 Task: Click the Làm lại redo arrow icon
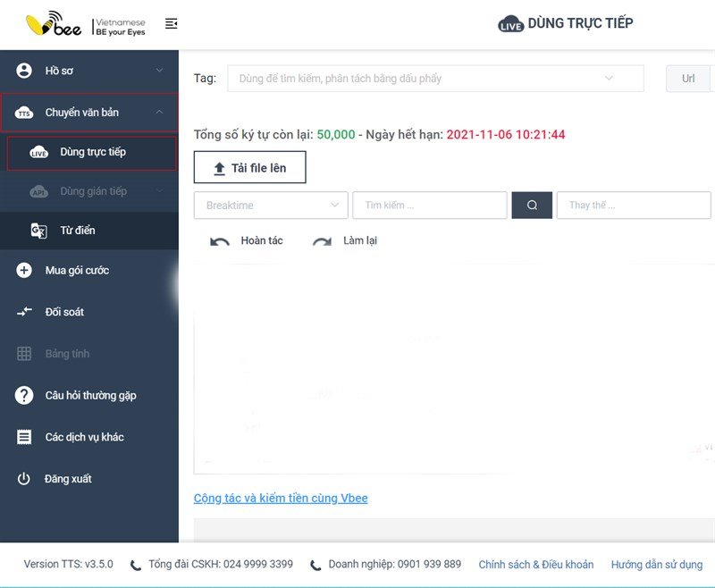(322, 241)
